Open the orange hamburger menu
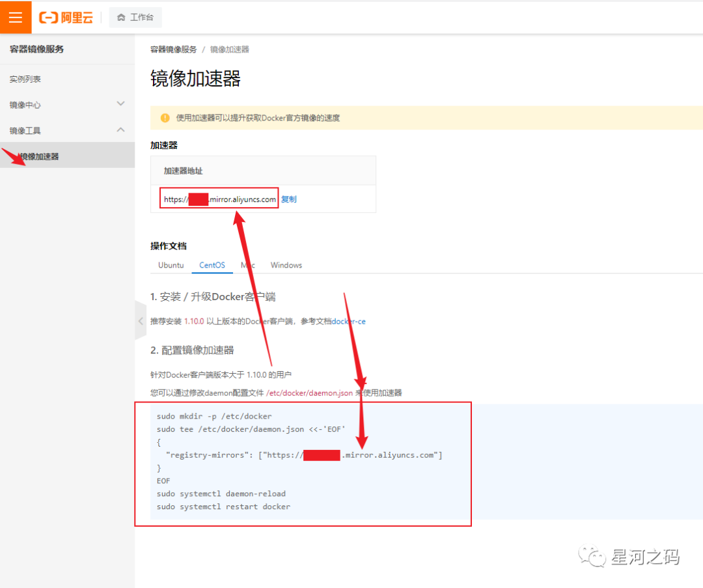 pyautogui.click(x=16, y=17)
